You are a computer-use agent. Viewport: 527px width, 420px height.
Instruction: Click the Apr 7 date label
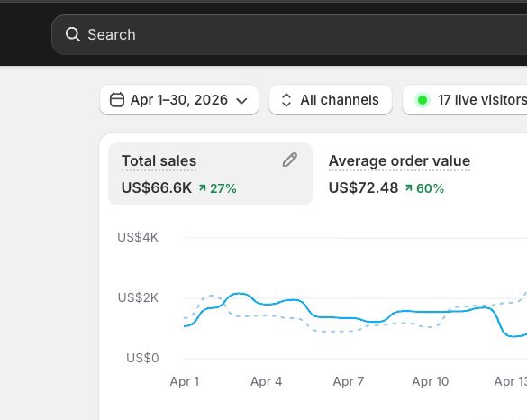(348, 381)
